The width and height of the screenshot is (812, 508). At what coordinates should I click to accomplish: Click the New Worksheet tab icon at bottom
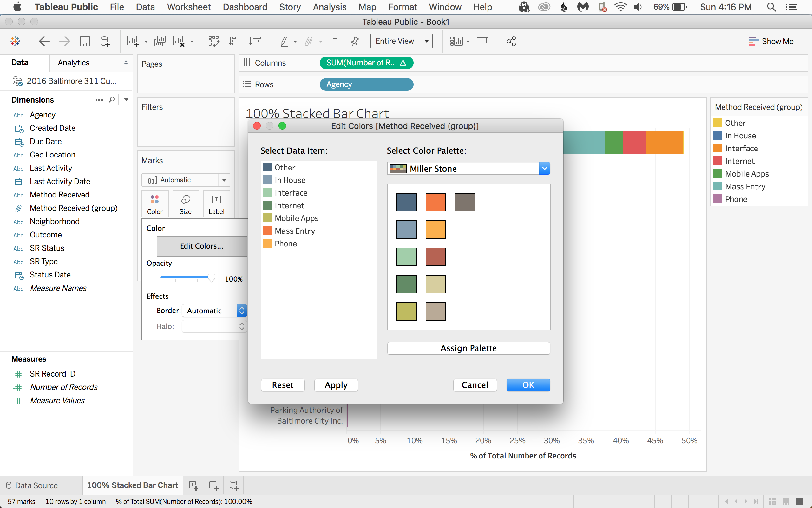(193, 485)
